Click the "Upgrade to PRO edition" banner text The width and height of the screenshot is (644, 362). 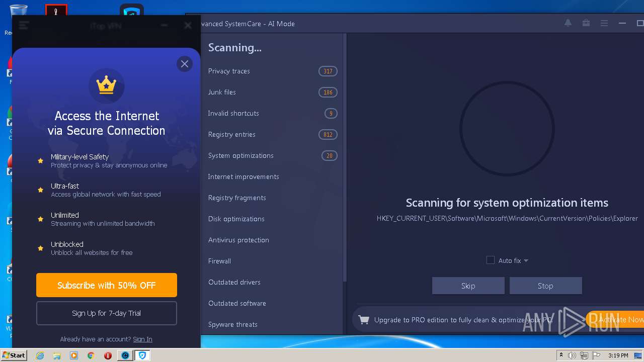[463, 320]
